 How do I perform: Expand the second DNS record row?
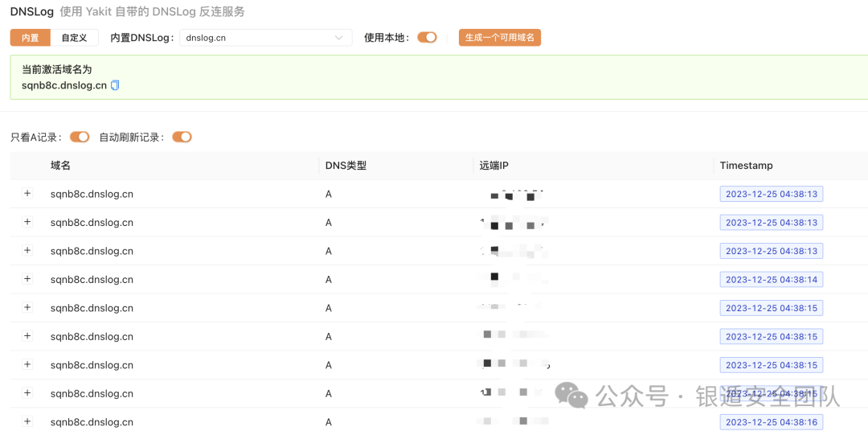[x=27, y=222]
